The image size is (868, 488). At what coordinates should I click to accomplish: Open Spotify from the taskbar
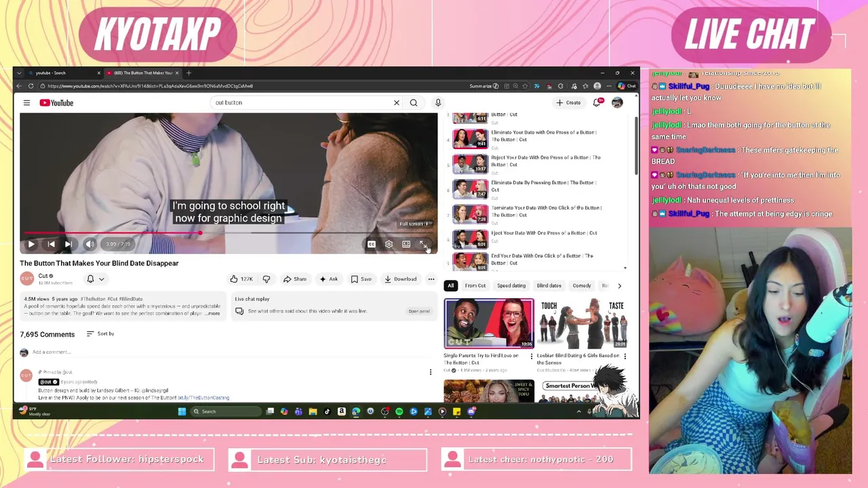[399, 411]
